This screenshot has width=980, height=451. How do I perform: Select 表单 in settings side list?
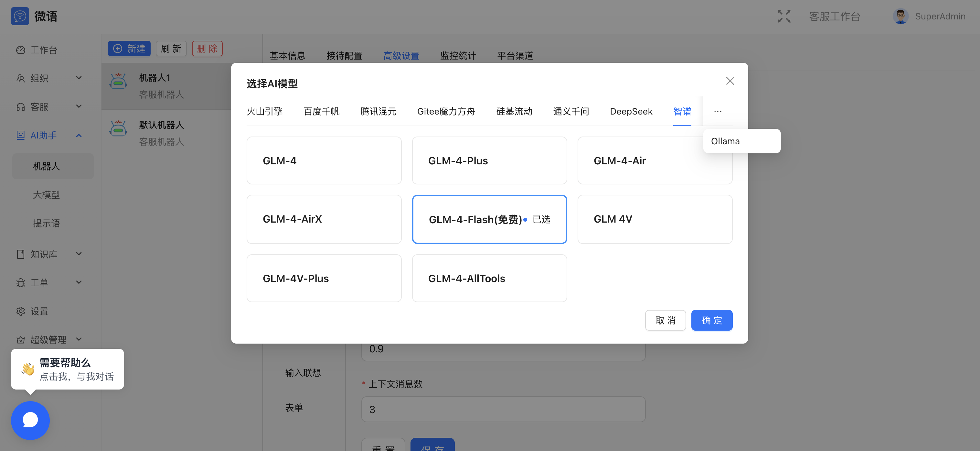coord(294,408)
